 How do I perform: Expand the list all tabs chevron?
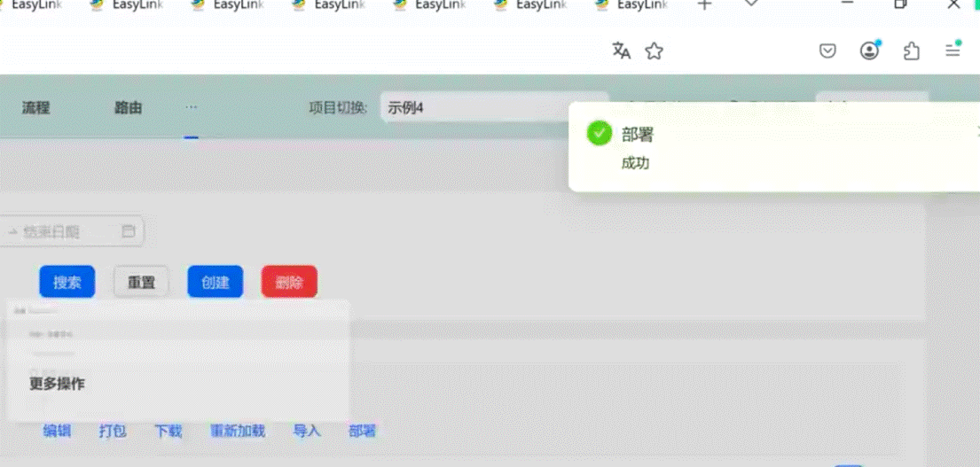point(751,4)
